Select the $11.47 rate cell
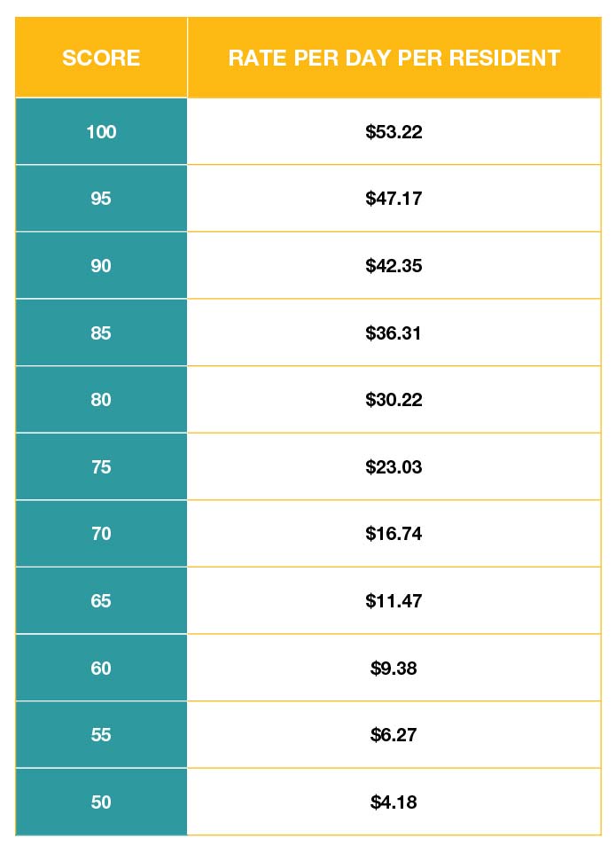This screenshot has height=853, width=616. pos(394,600)
